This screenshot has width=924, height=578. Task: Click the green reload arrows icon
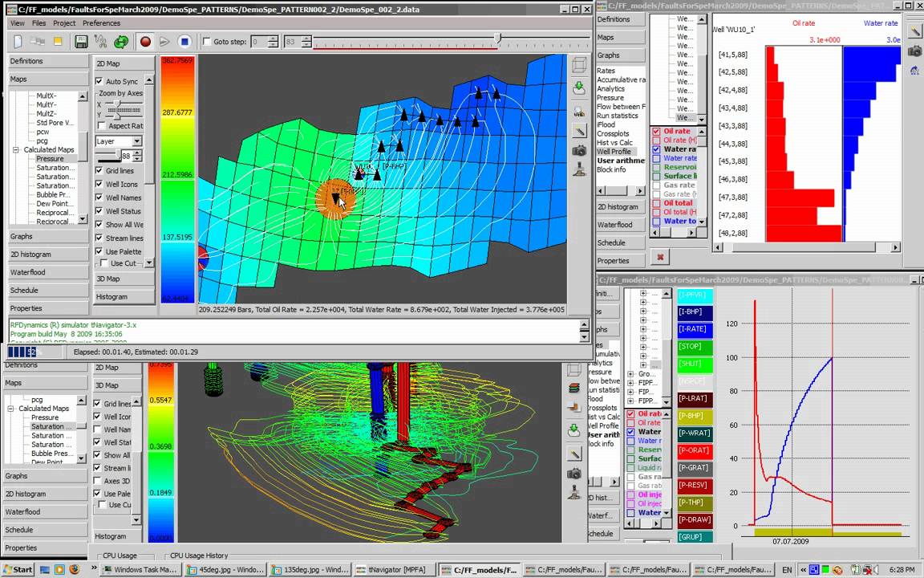[121, 42]
